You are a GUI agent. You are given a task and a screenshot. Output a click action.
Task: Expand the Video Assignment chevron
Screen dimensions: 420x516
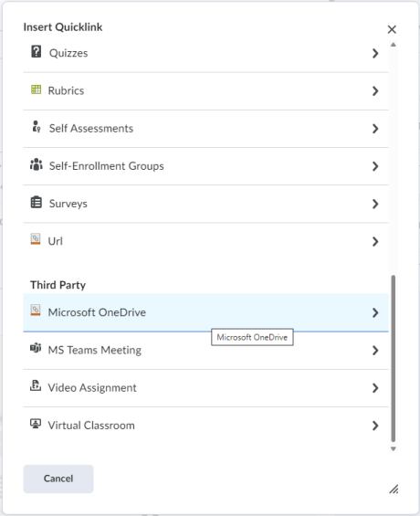[x=375, y=388]
